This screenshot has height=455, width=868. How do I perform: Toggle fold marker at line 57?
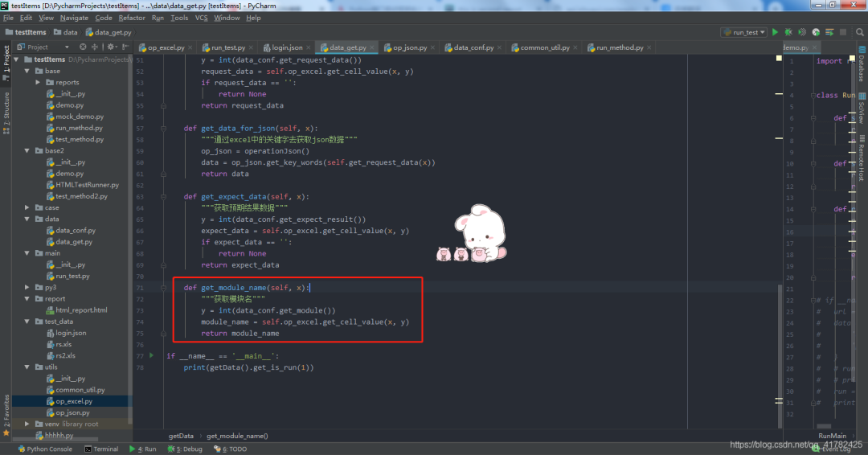coord(163,128)
